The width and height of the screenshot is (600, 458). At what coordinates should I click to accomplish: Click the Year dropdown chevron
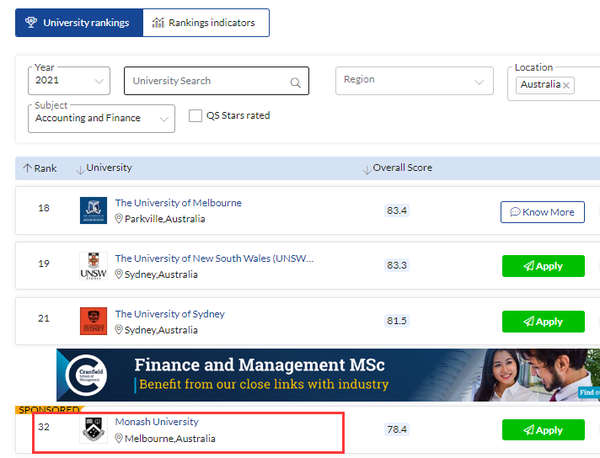click(99, 81)
